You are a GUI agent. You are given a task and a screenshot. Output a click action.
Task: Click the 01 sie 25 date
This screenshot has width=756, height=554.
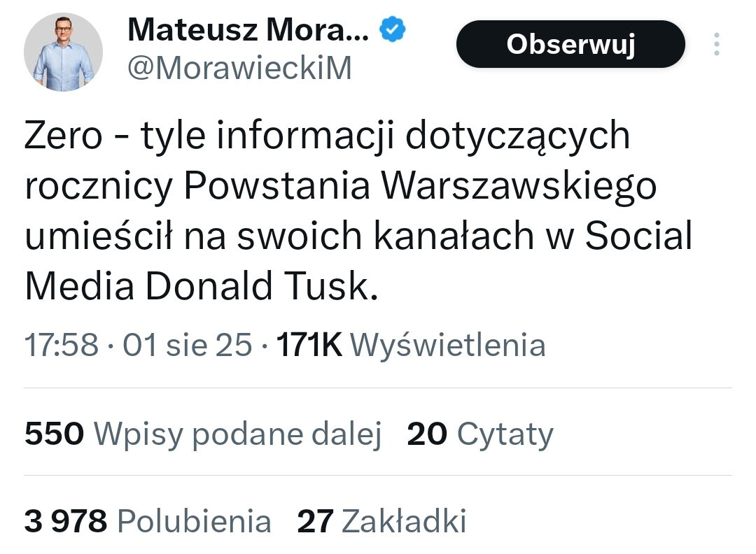point(187,346)
